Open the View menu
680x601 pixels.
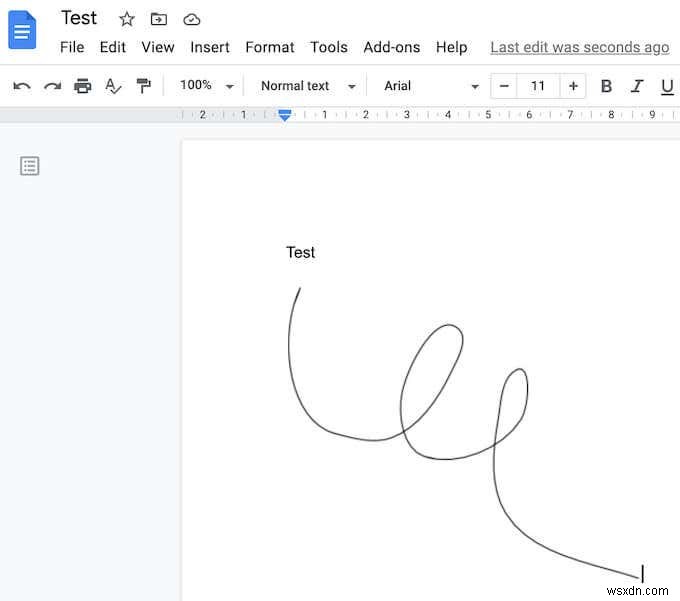158,47
